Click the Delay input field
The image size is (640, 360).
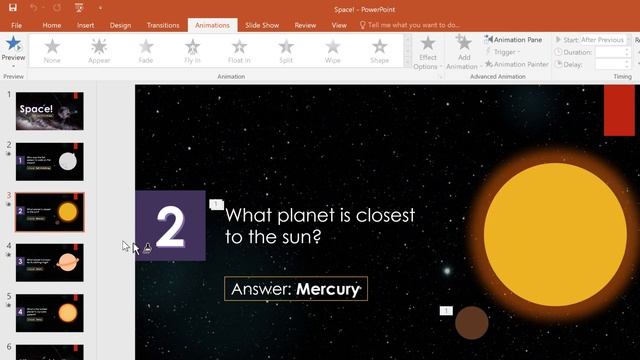609,64
